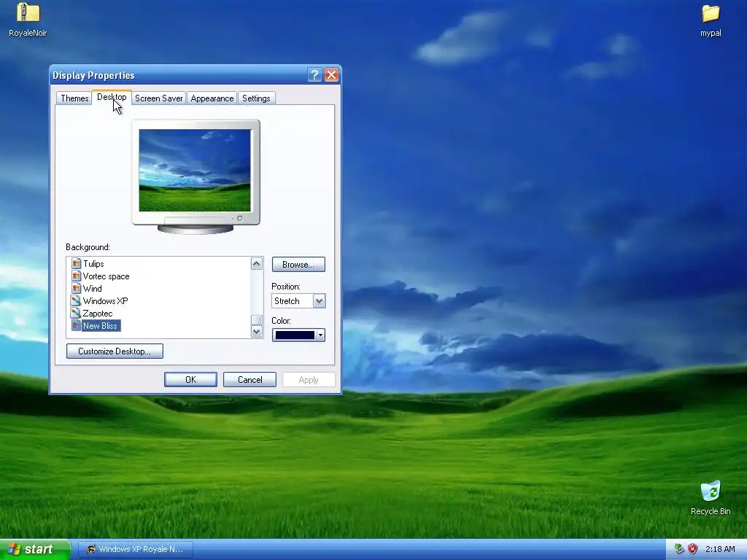
Task: Click the dark navy color swatch
Action: coord(295,335)
